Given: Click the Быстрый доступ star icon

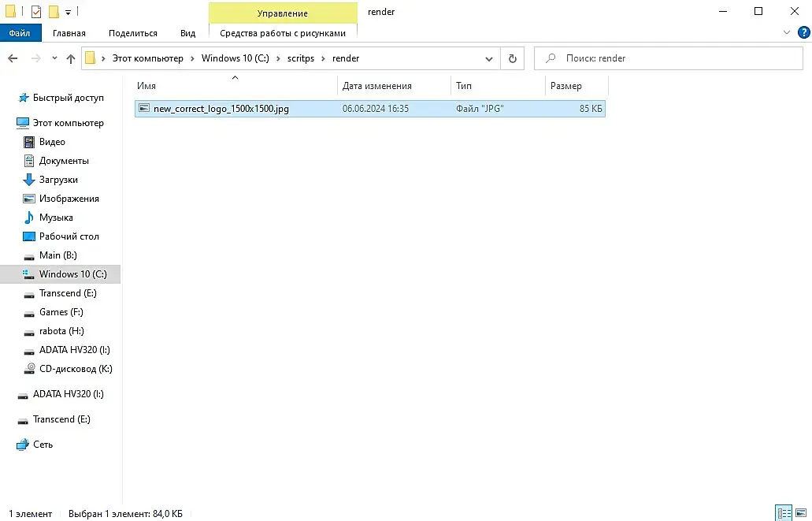Looking at the screenshot, I should [x=24, y=98].
